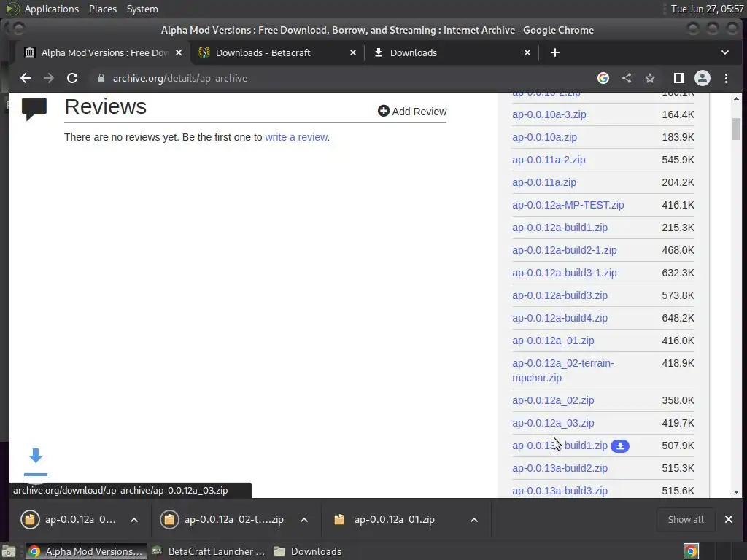Click the Reviews speech bubble icon
This screenshot has width=747, height=560.
34,109
